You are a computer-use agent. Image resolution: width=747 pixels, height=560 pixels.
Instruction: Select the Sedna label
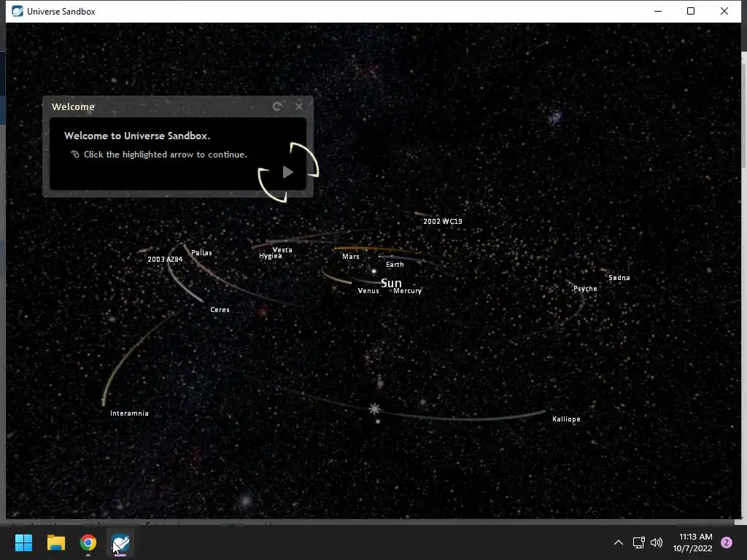point(619,278)
